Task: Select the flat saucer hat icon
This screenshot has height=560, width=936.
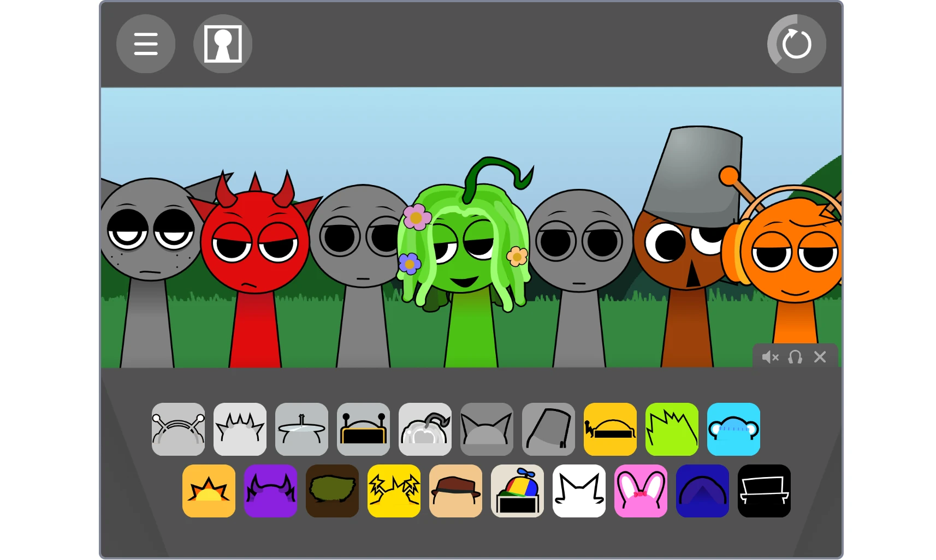Action: tap(301, 429)
